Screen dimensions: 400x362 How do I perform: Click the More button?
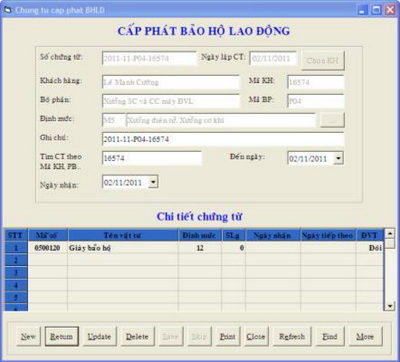[x=365, y=336]
